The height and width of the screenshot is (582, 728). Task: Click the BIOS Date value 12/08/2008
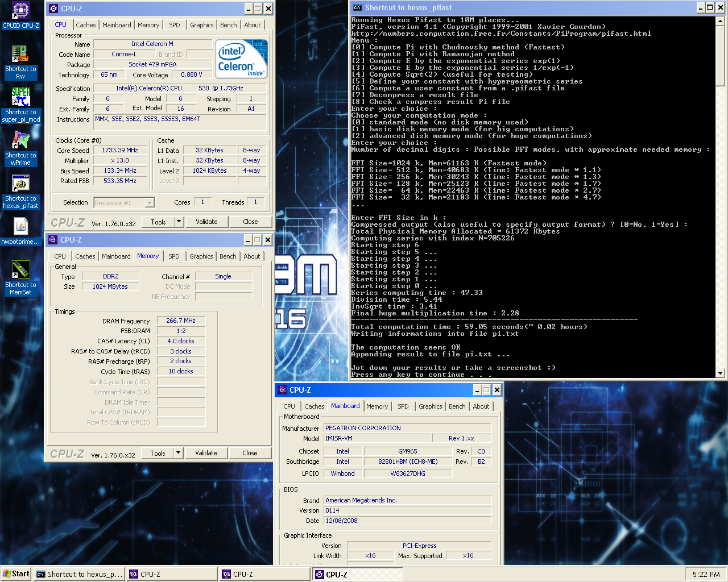(408, 521)
